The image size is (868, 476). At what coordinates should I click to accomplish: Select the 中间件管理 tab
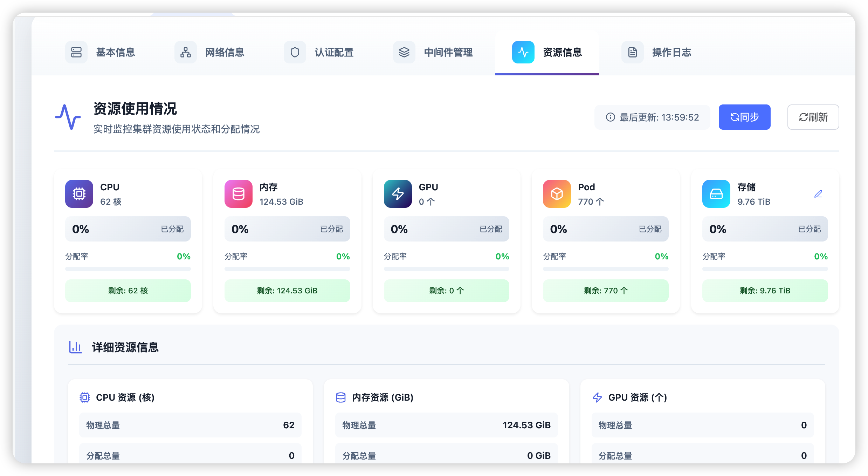coord(433,52)
